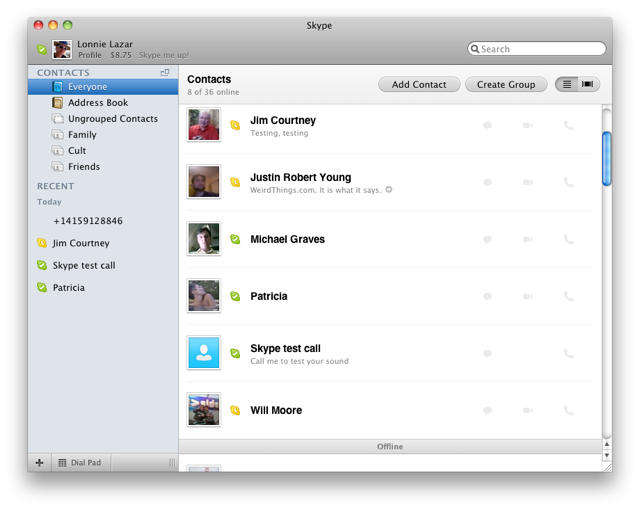Open chat with Michael Graves

[487, 240]
